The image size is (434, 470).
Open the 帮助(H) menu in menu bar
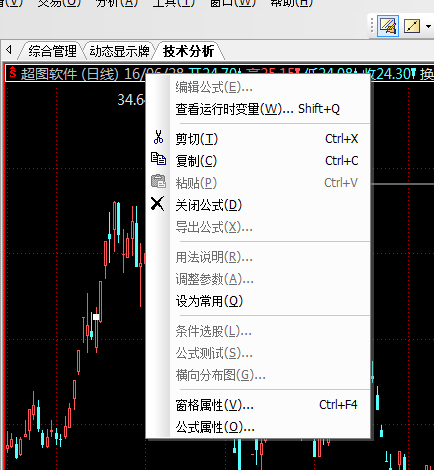tap(291, 3)
